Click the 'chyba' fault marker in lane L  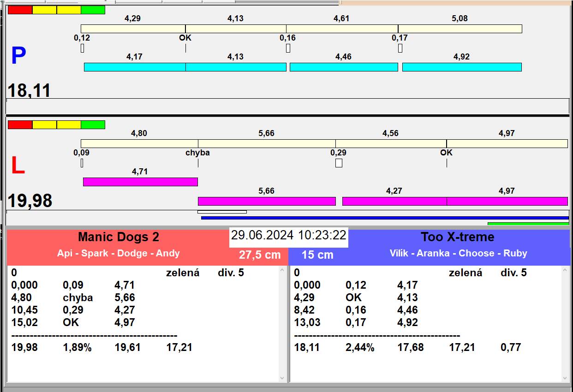coord(197,153)
